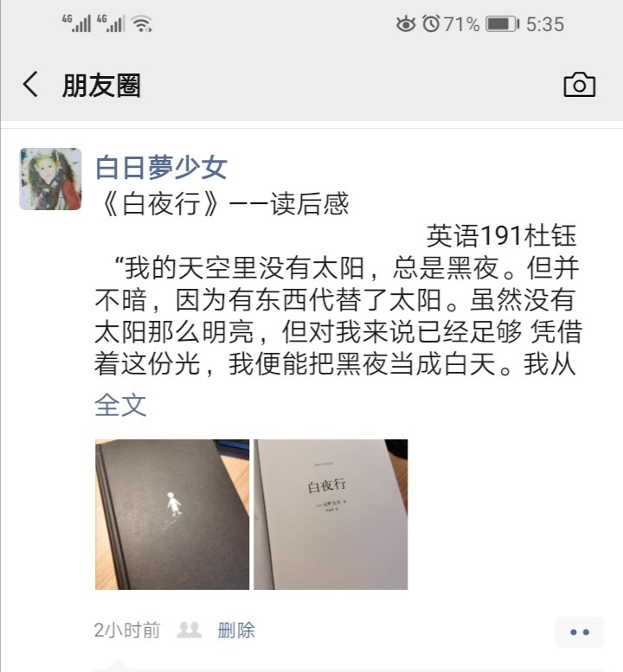This screenshot has width=623, height=672.
Task: Expand the post with 全文
Action: click(120, 405)
